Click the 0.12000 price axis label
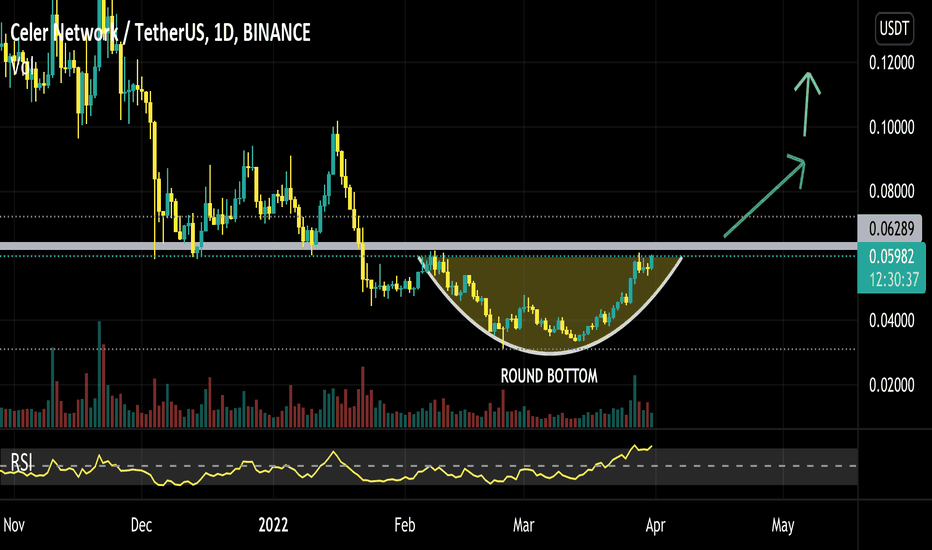This screenshot has height=550, width=932. click(x=891, y=63)
